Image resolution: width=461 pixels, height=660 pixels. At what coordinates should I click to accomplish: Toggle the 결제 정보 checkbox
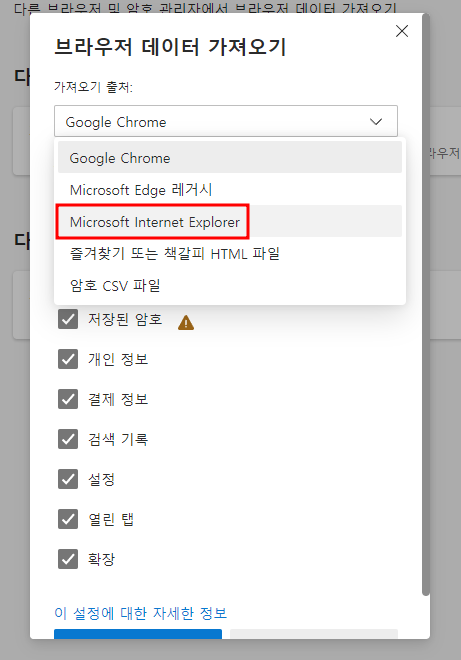click(x=68, y=399)
